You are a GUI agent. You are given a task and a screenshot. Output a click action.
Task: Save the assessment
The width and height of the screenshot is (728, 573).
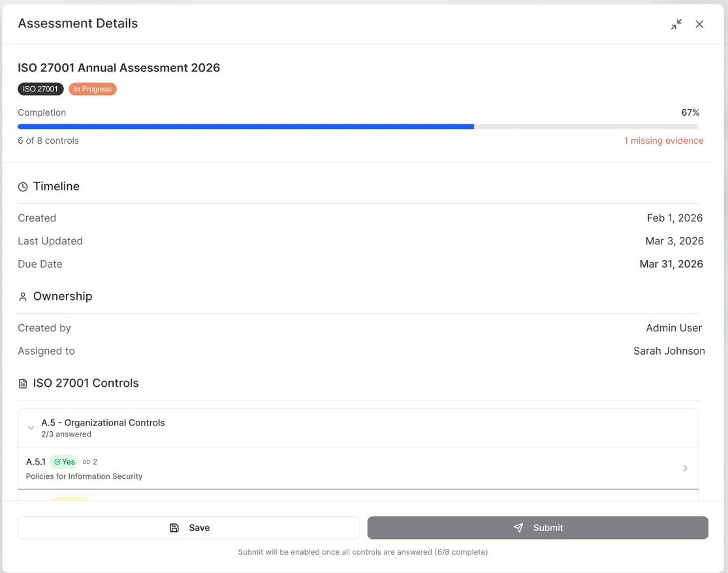(x=189, y=528)
